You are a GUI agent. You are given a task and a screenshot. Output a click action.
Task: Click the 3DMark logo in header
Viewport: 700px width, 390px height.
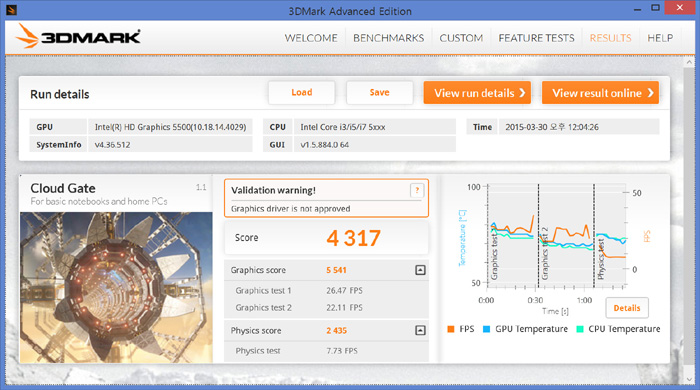(78, 36)
